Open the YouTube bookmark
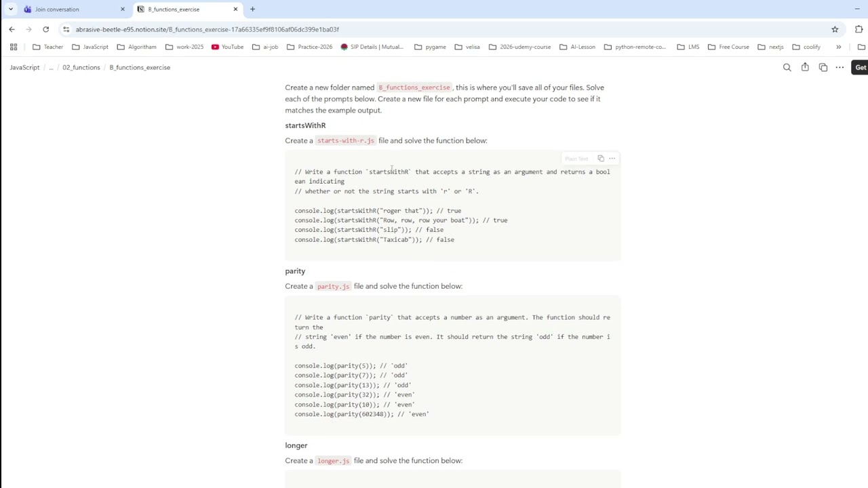 (227, 47)
